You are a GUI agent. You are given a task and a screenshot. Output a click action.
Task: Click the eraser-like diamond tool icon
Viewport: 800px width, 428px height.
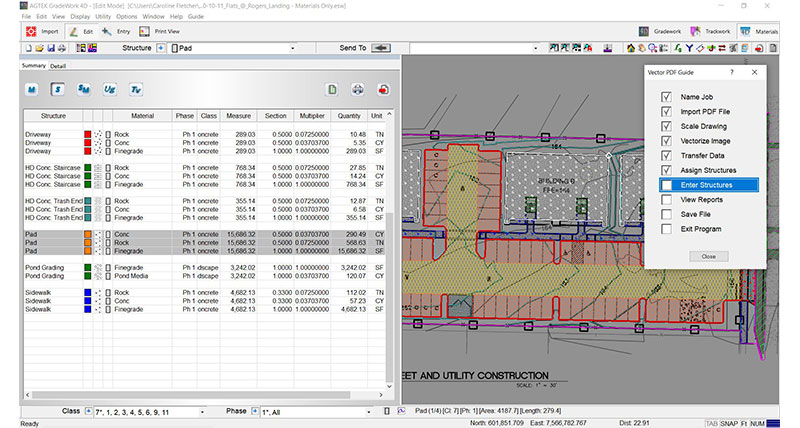pos(700,48)
